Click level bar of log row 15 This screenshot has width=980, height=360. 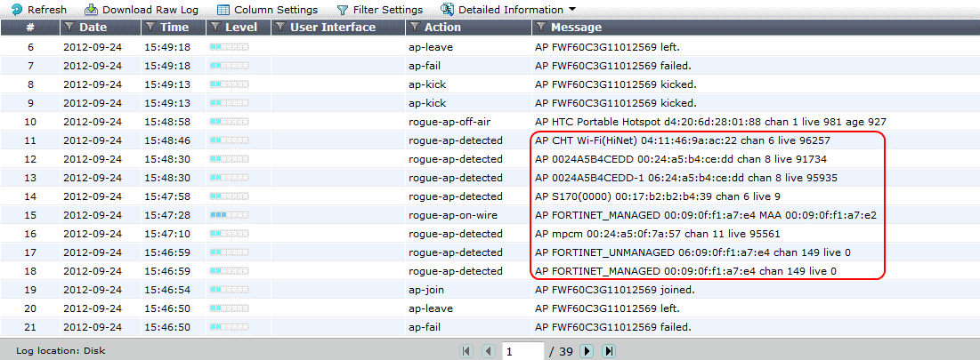229,215
